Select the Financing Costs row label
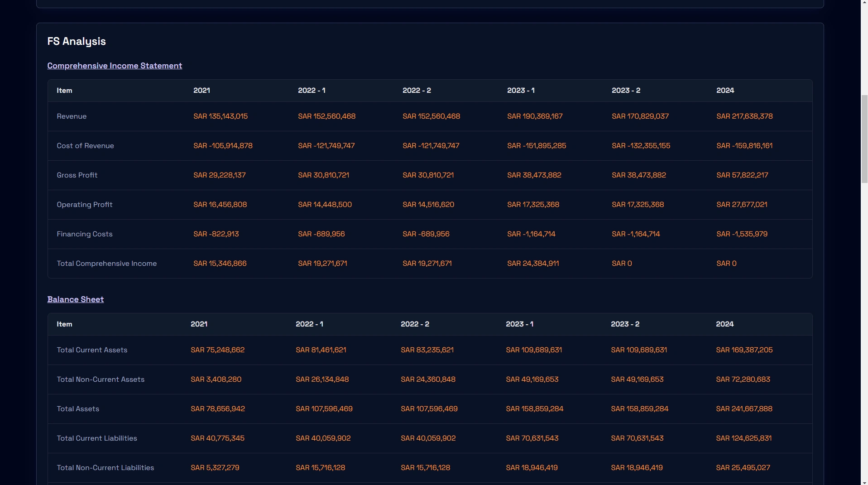Screen dimensions: 868x485 (84, 234)
